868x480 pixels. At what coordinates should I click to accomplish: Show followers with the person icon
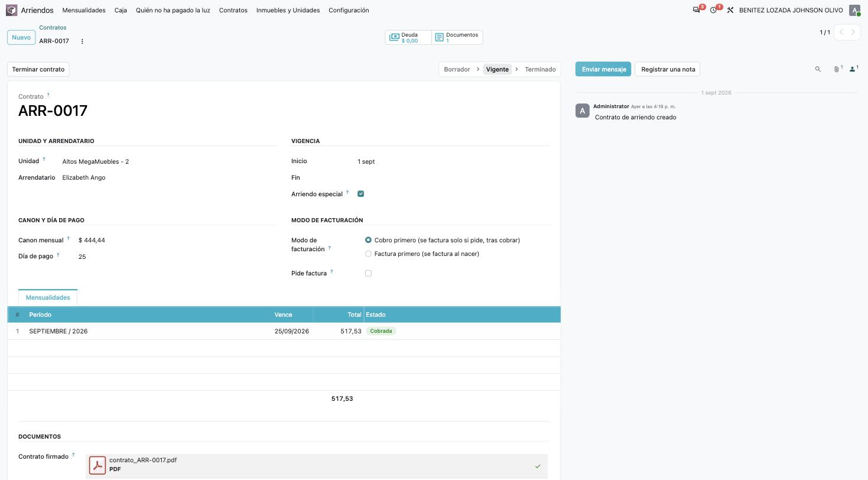(853, 69)
